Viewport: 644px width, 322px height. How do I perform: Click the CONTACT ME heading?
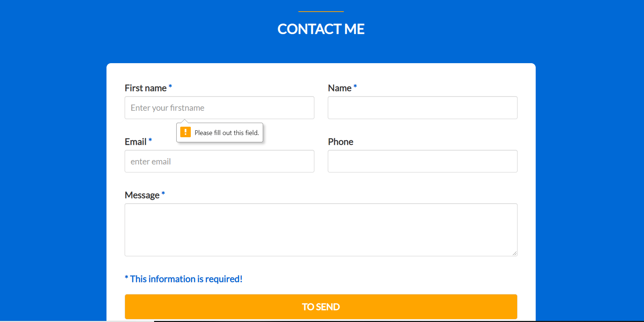coord(321,29)
